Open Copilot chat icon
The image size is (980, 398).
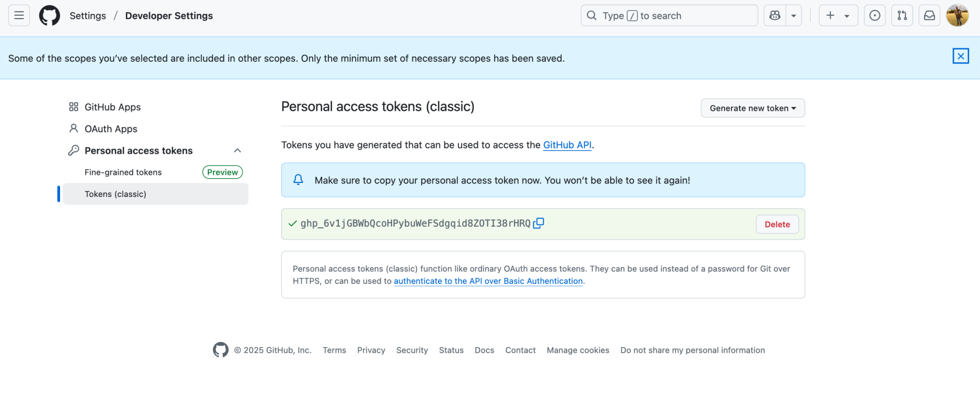point(775,16)
